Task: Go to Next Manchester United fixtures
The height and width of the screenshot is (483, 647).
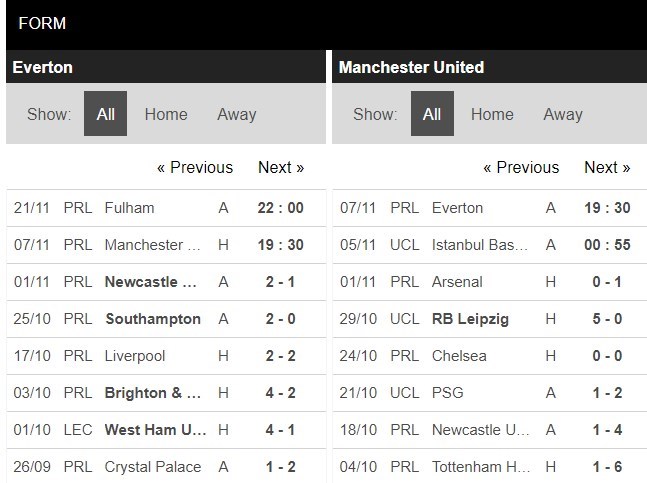Action: [x=607, y=167]
